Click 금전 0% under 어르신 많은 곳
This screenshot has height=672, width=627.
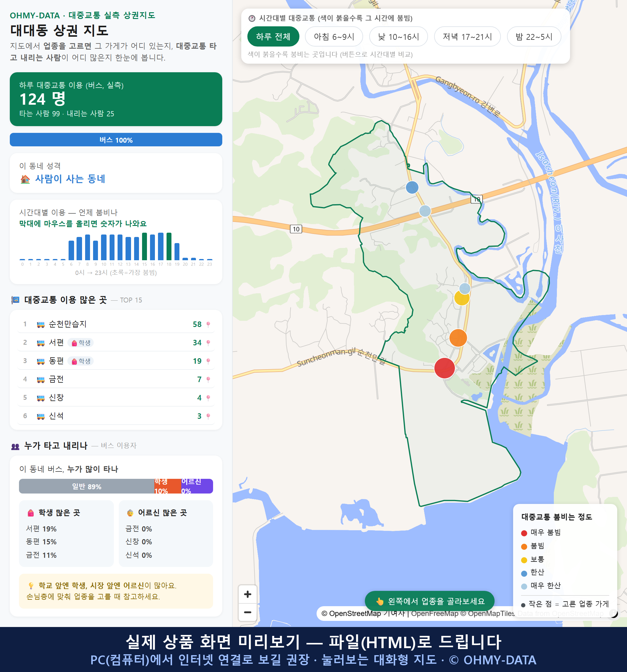click(x=139, y=529)
